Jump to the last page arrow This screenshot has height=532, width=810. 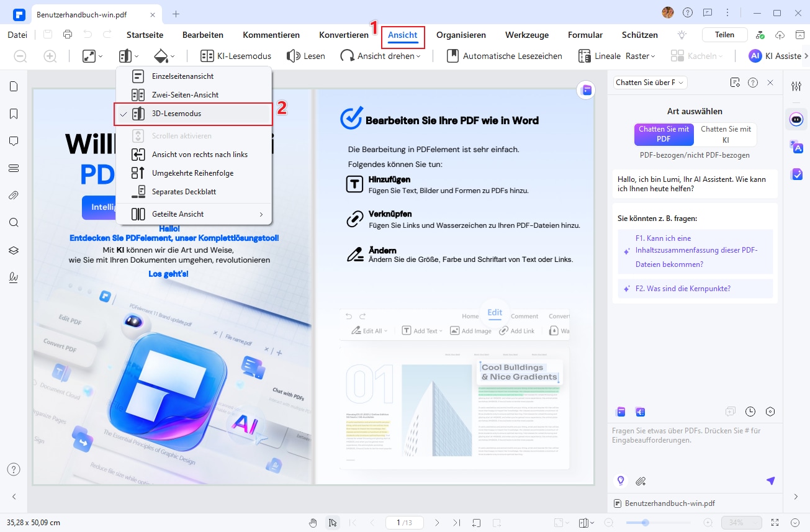pos(457,523)
